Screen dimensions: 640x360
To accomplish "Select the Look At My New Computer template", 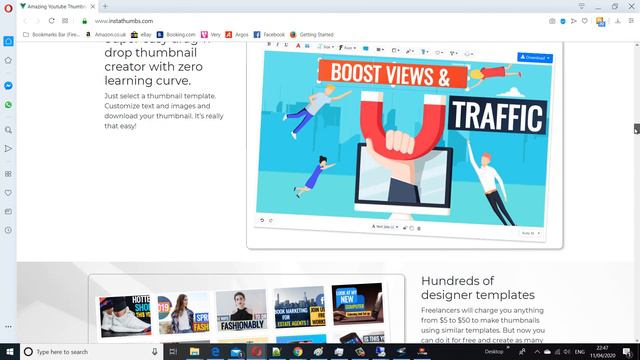I will click(x=358, y=304).
